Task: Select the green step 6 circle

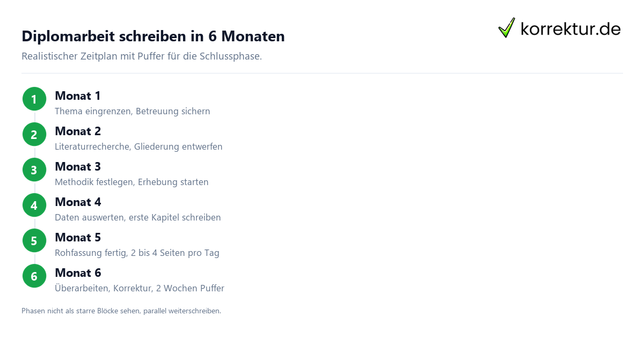Action: pyautogui.click(x=34, y=276)
